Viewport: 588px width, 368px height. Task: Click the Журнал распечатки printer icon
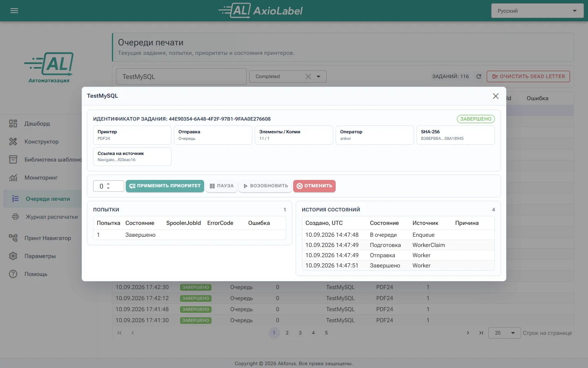(x=16, y=217)
